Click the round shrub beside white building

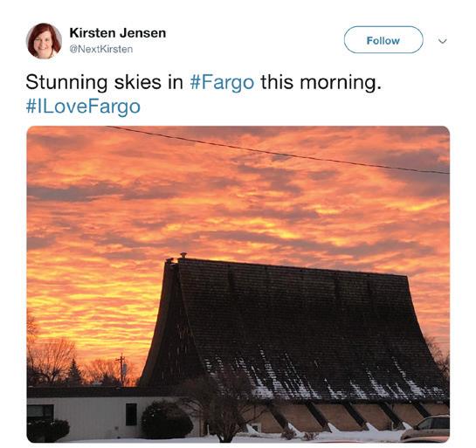coord(167,419)
